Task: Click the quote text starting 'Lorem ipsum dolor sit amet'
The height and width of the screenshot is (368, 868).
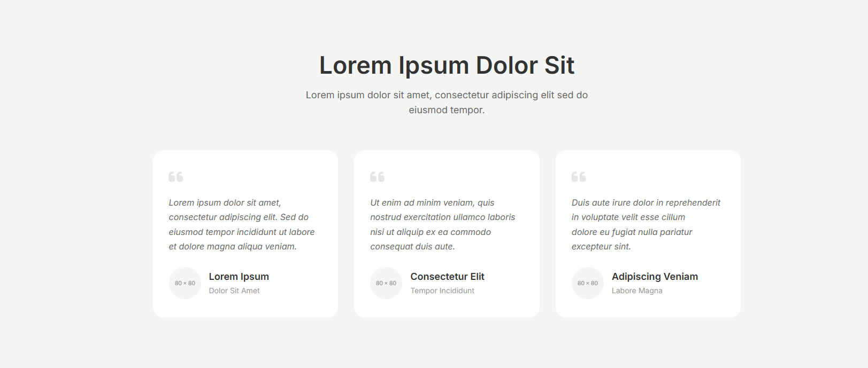Action: [225, 203]
